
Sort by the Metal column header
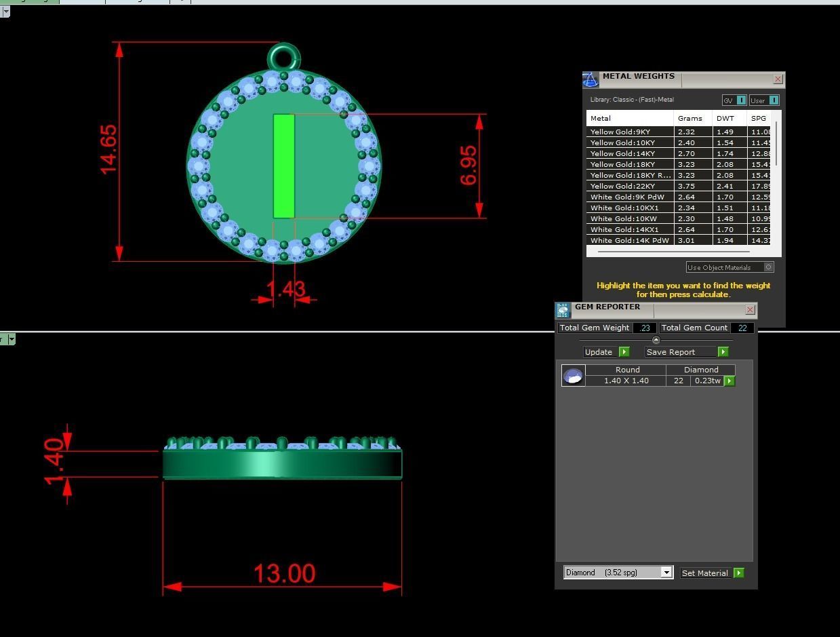coord(630,118)
